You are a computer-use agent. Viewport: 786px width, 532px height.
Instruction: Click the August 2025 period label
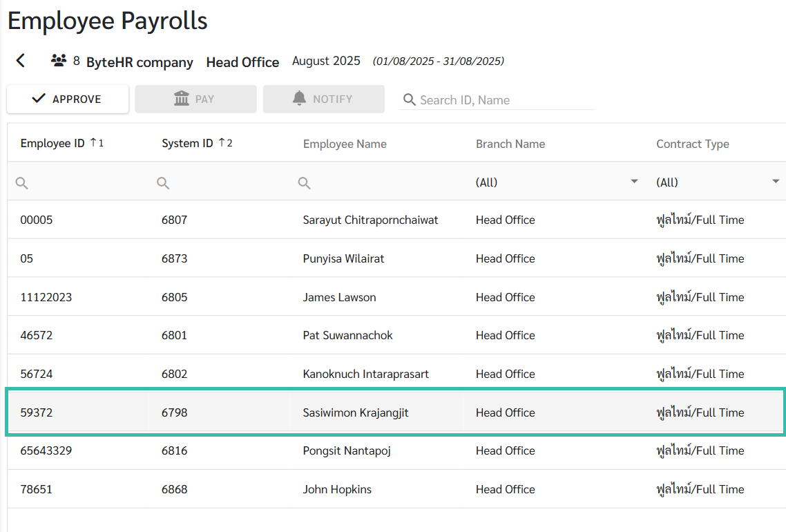click(326, 61)
